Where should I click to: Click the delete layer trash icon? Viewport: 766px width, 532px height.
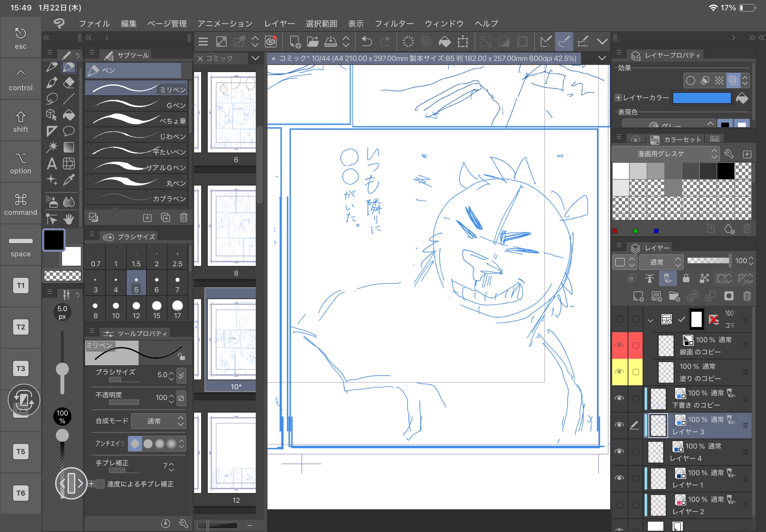pos(747,296)
